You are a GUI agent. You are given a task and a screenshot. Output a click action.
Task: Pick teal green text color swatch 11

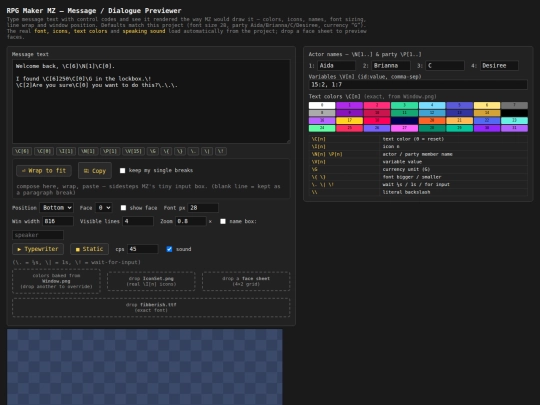point(404,113)
